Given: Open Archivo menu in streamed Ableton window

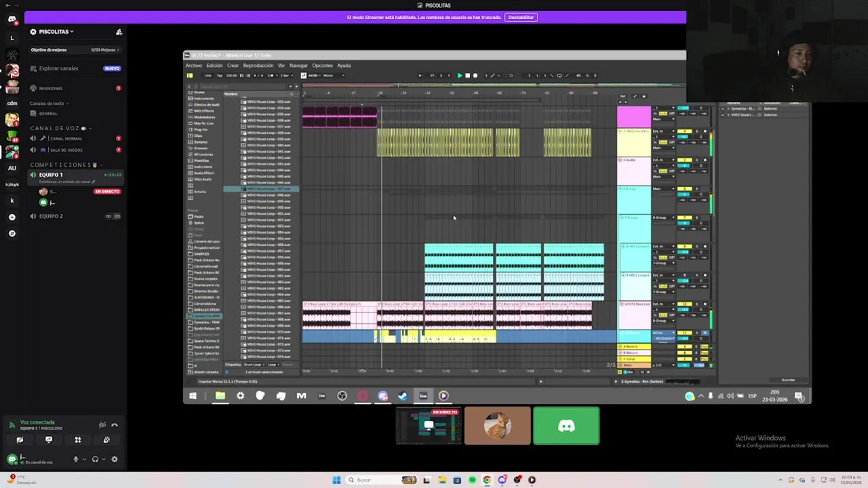Looking at the screenshot, I should (193, 66).
